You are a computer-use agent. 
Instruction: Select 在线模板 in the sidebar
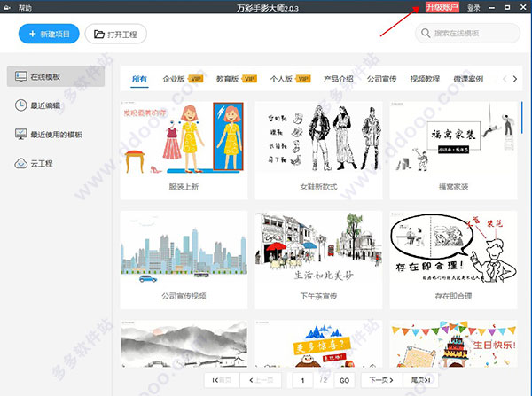(56, 76)
